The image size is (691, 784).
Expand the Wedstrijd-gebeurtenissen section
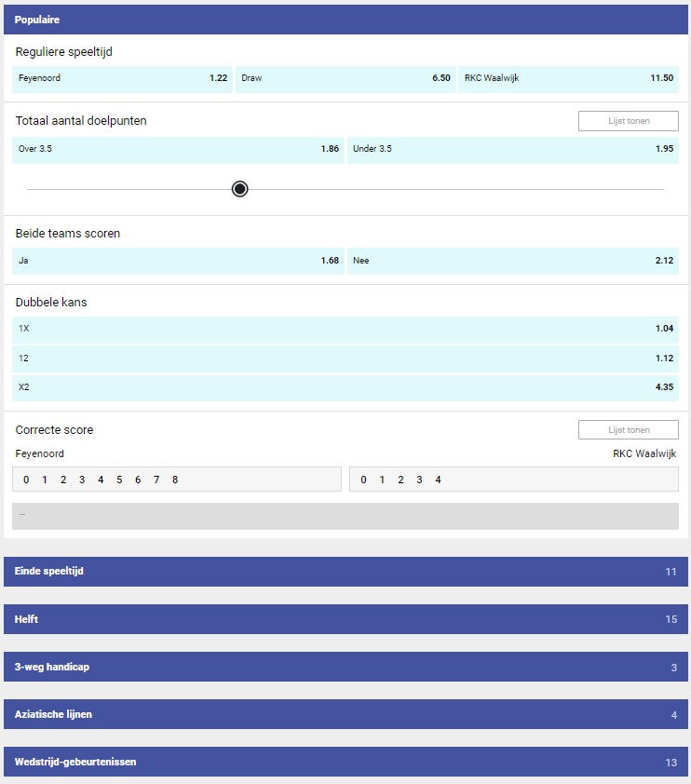pos(345,762)
